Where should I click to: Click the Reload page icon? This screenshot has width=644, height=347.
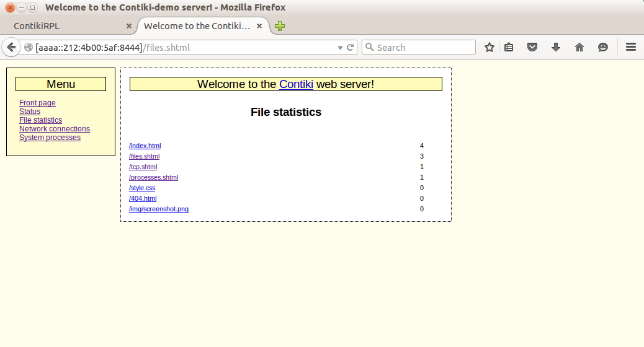pyautogui.click(x=350, y=48)
